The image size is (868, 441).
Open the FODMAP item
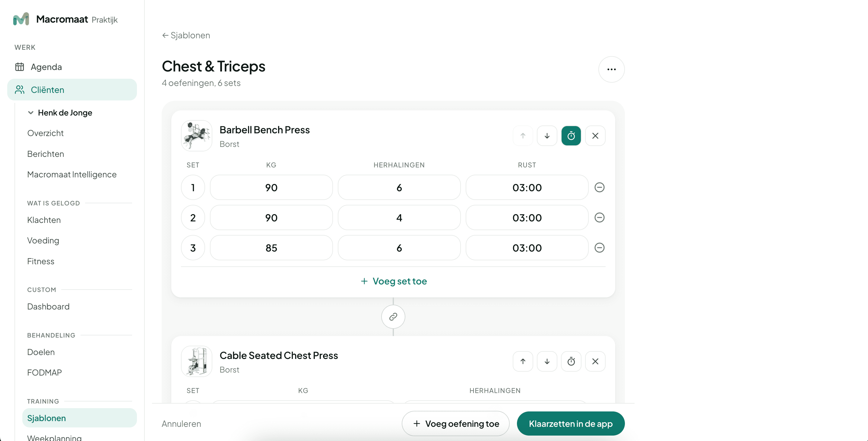coord(44,373)
